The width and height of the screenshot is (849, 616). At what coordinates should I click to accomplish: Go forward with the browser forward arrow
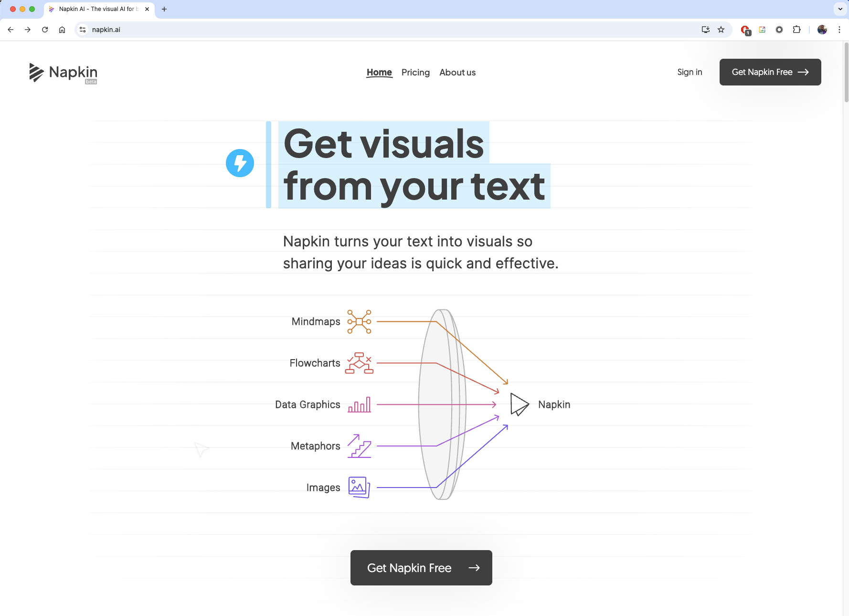28,30
